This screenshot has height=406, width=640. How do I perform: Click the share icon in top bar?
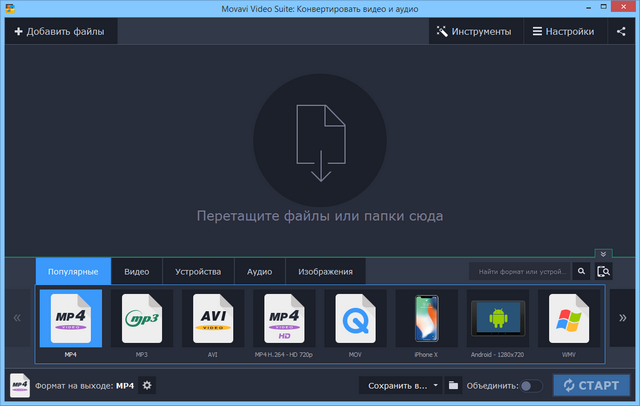click(621, 31)
